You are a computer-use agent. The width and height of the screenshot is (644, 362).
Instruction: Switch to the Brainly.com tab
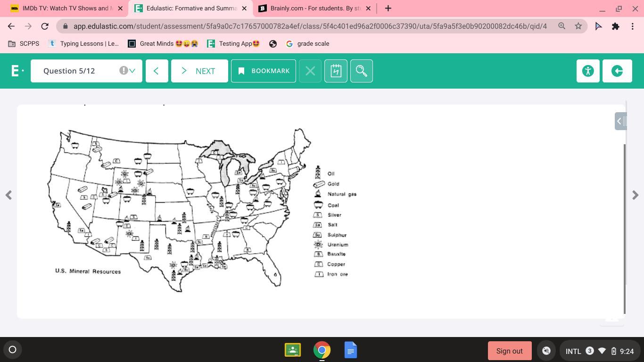[315, 8]
